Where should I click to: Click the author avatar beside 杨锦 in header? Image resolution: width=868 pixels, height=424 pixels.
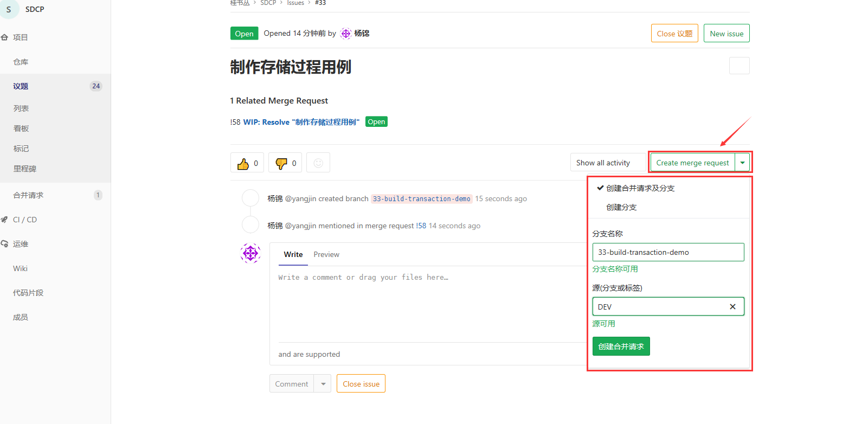[x=346, y=34]
